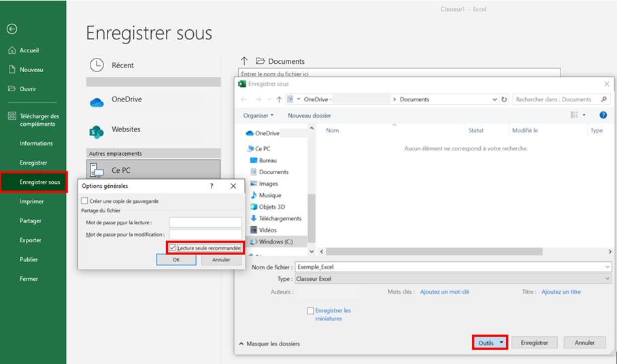This screenshot has height=364, width=617.
Task: Click the Nom de fichier field
Action: pos(453,267)
